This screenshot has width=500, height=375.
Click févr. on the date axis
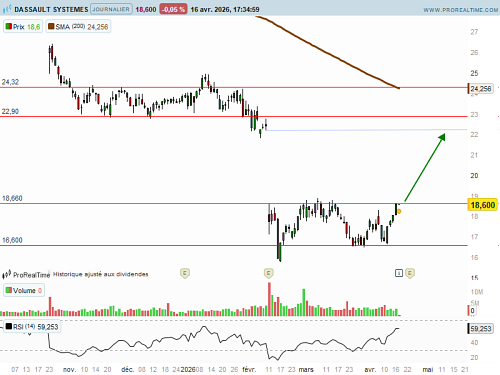point(249,369)
